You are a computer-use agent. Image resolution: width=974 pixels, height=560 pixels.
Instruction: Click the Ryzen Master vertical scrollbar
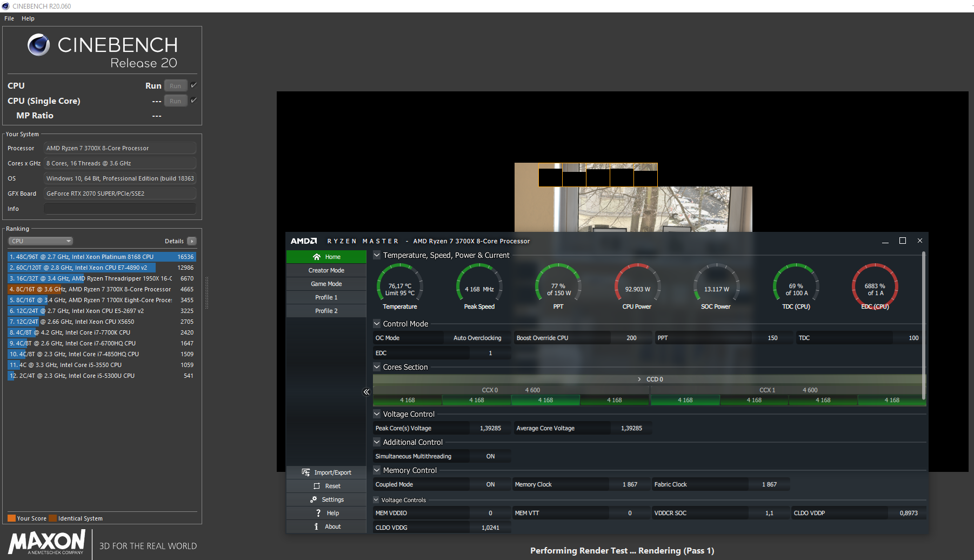(x=923, y=324)
